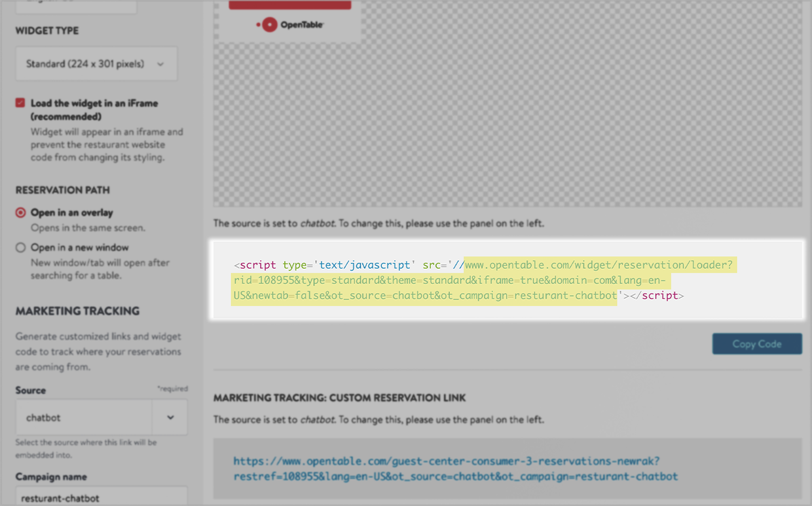
Task: Expand the Widget Type chevron
Action: pyautogui.click(x=160, y=64)
